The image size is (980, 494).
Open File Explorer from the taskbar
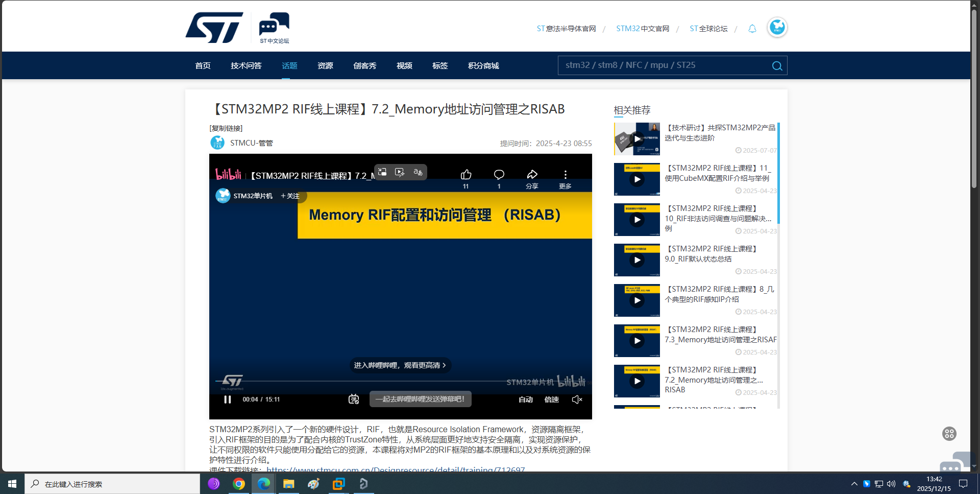(289, 484)
